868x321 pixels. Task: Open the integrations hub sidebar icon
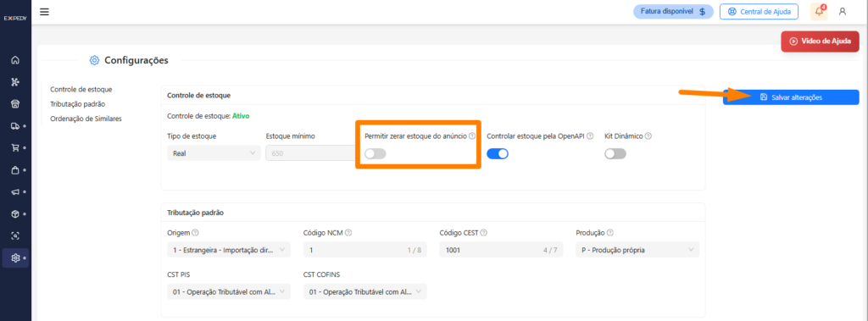15,82
